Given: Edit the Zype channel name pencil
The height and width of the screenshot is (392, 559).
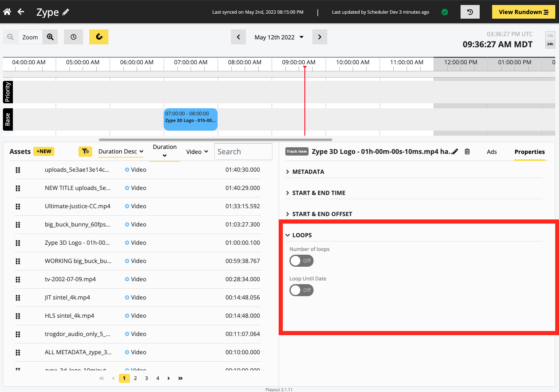Looking at the screenshot, I should click(x=66, y=12).
